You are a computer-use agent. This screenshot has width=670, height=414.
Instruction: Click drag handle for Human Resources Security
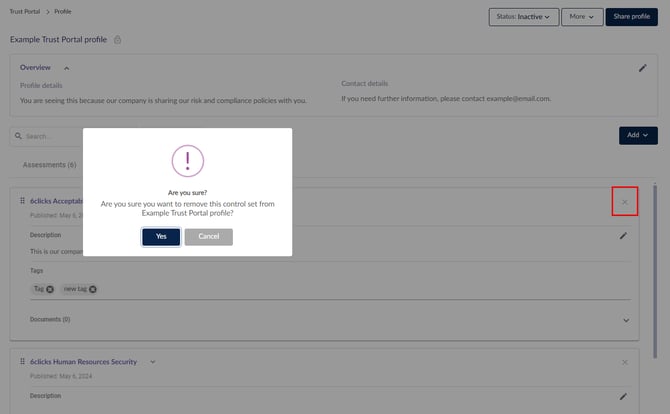point(22,361)
